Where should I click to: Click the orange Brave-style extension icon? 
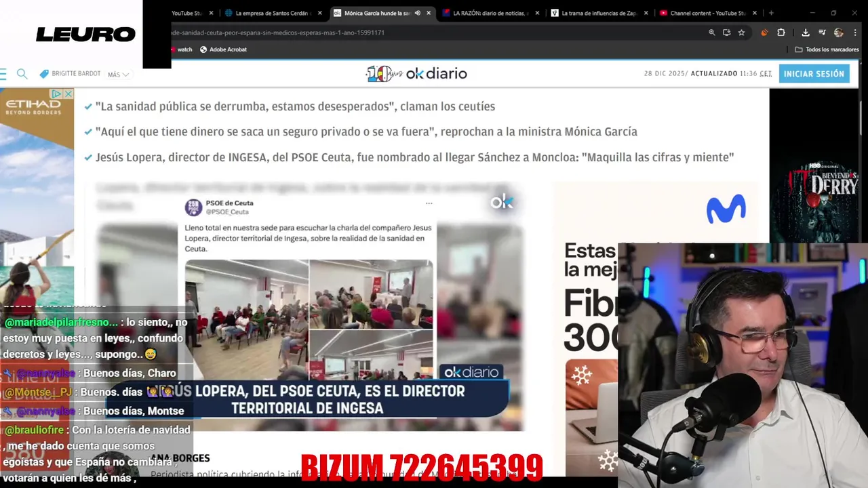(x=764, y=33)
